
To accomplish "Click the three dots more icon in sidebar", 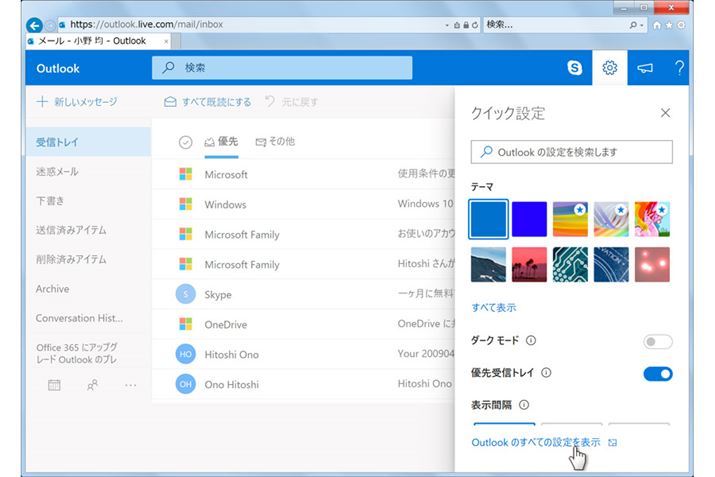I will click(130, 384).
